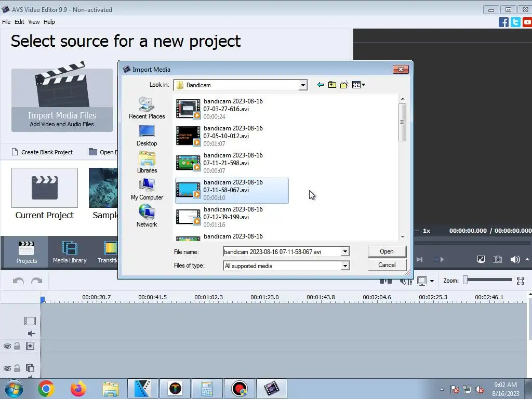The width and height of the screenshot is (532, 399).
Task: Switch to the Projects tab
Action: tap(26, 252)
